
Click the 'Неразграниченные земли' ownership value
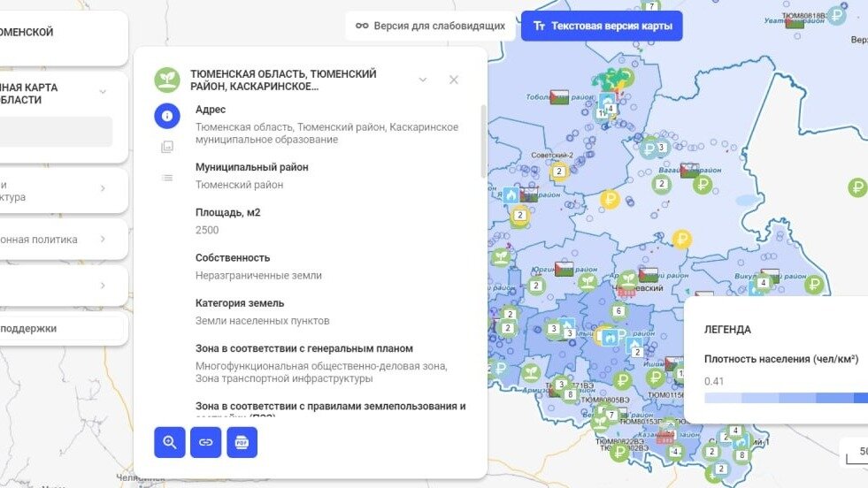click(x=258, y=276)
